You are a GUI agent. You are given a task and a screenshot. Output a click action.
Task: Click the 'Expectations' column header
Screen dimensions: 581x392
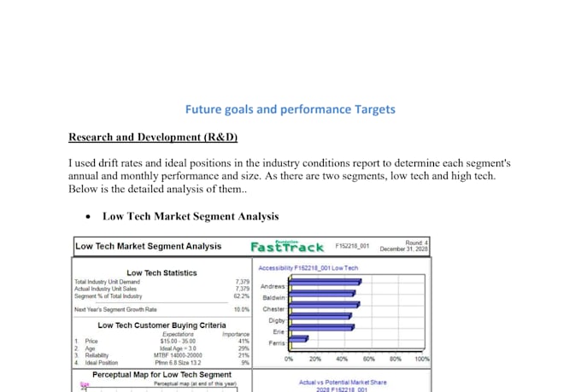click(x=178, y=334)
